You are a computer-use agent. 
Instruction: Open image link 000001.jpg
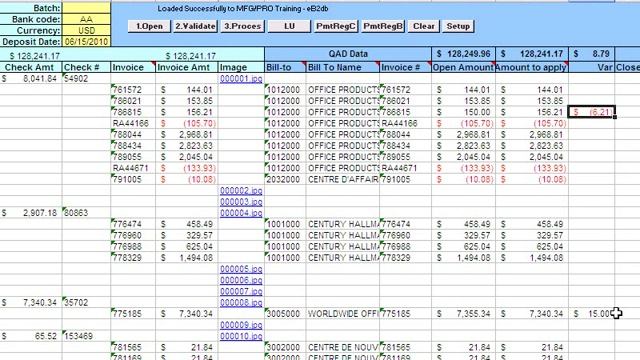pos(241,78)
